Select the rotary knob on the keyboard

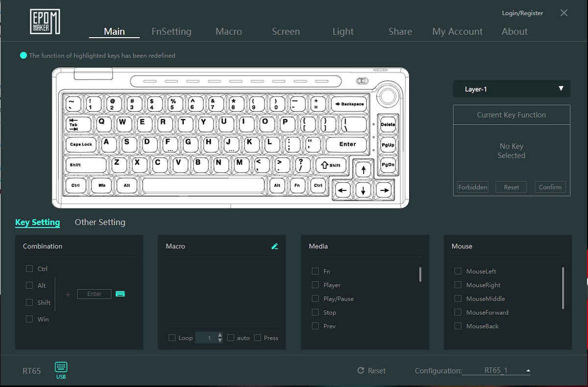click(x=388, y=96)
